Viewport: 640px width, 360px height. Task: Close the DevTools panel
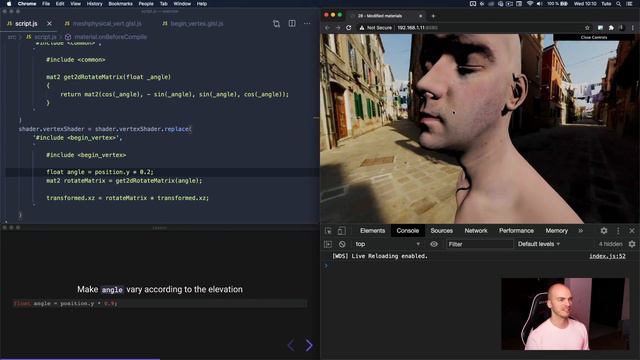click(x=632, y=231)
